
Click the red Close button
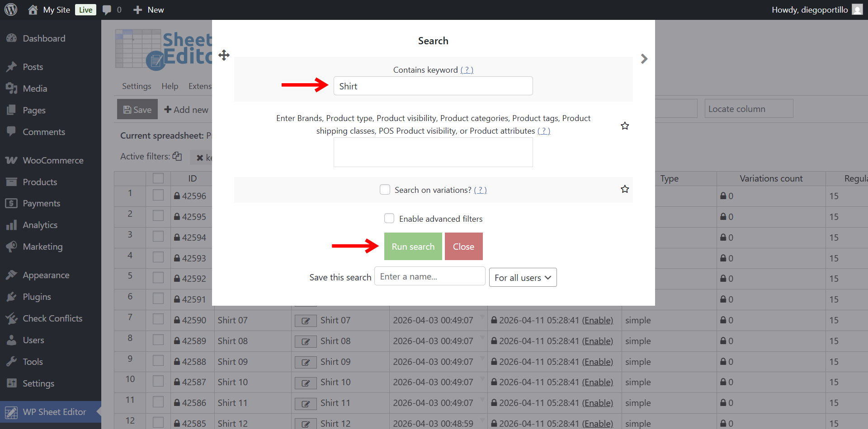pos(463,247)
